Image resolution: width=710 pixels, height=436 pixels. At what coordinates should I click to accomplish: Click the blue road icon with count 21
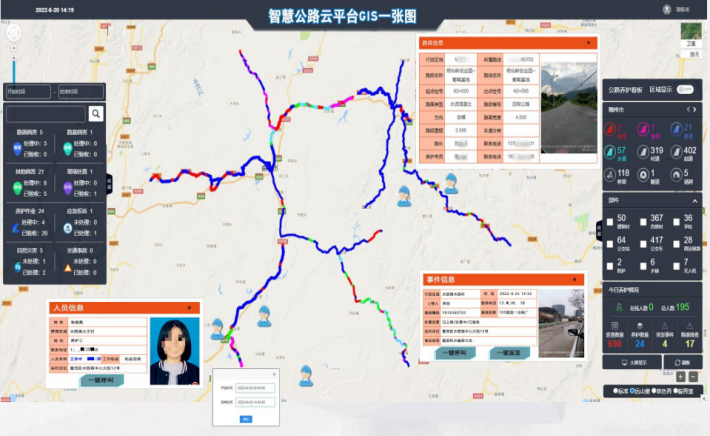[x=676, y=130]
